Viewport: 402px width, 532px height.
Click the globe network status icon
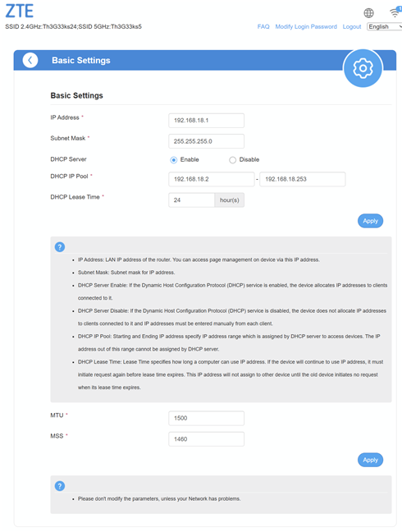[369, 13]
